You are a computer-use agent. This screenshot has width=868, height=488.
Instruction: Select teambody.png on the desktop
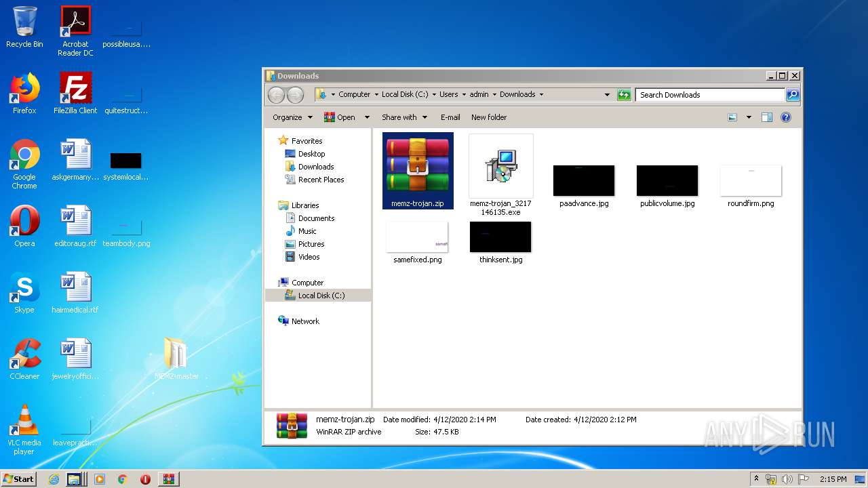point(126,230)
